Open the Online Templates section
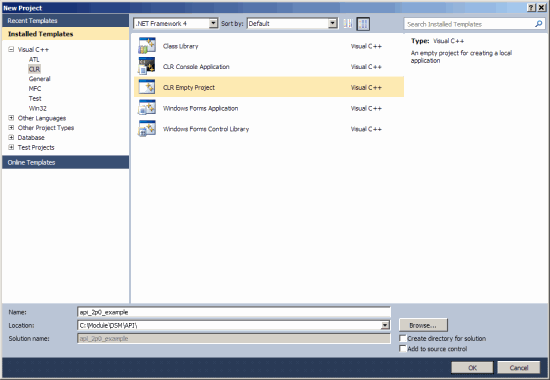The image size is (550, 380). (x=66, y=162)
